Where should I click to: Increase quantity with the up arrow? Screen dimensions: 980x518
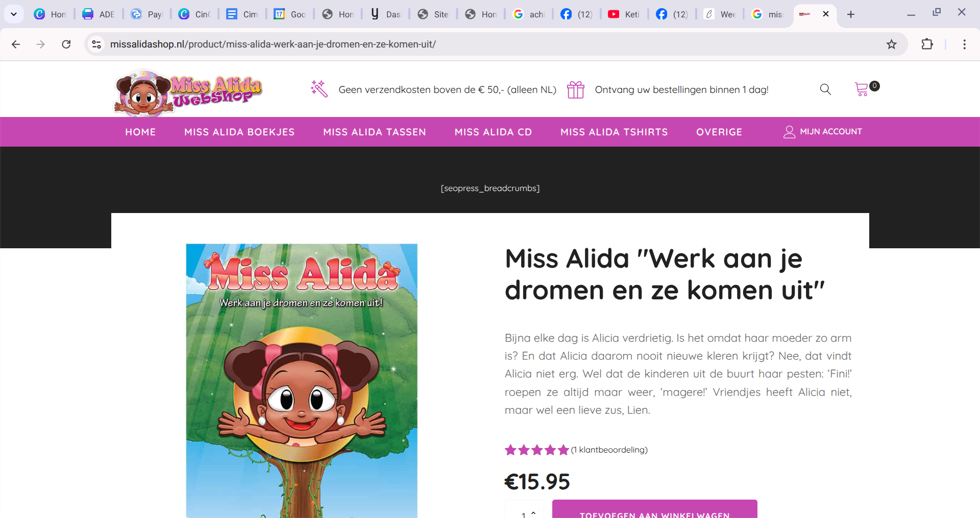(x=533, y=512)
